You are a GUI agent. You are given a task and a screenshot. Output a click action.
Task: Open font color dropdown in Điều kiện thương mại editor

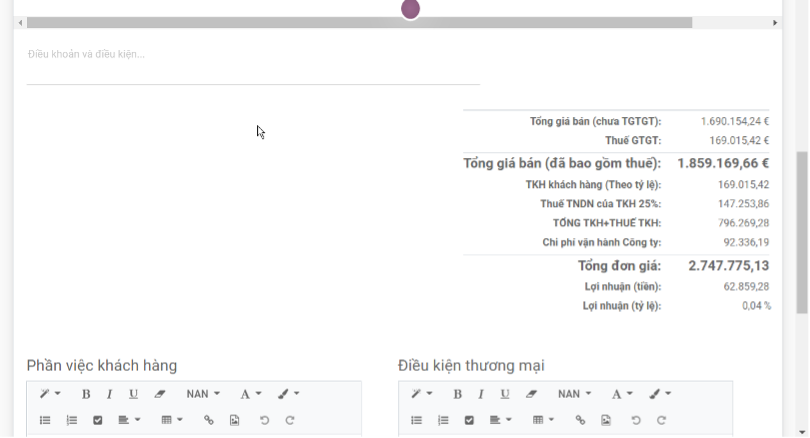point(622,394)
